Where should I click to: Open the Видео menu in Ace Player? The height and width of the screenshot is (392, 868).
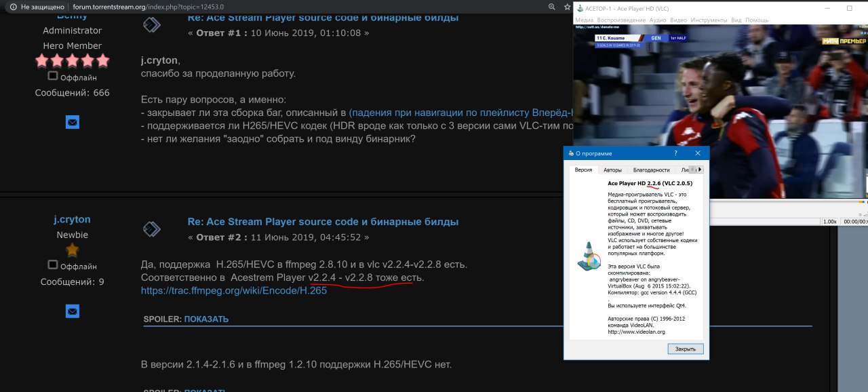click(x=678, y=20)
